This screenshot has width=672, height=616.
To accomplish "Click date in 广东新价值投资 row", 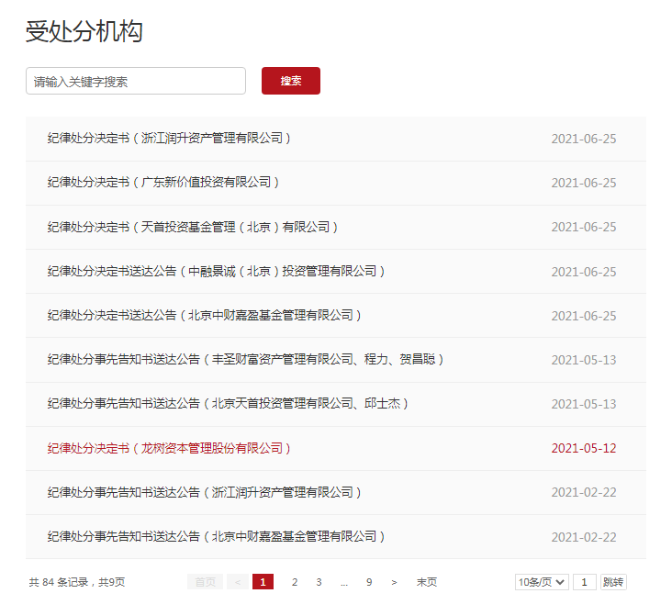I will 584,183.
